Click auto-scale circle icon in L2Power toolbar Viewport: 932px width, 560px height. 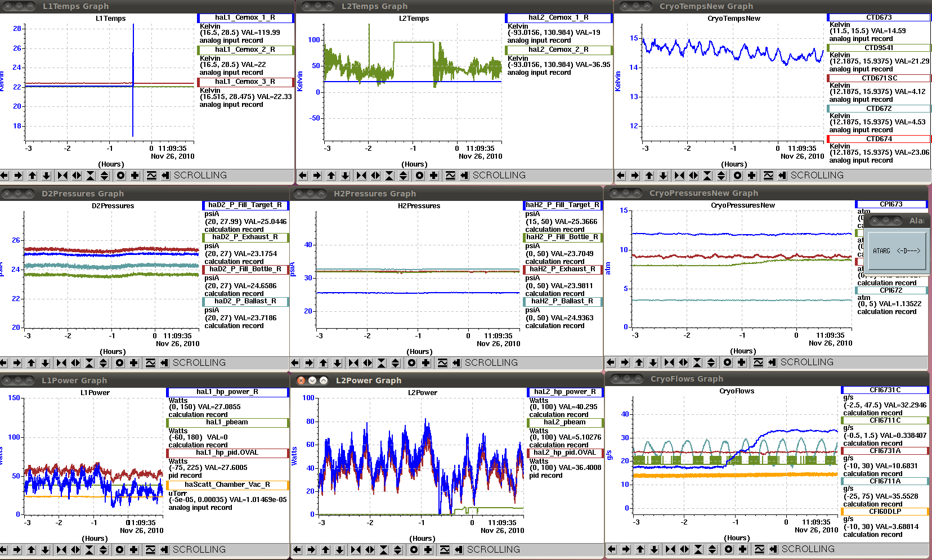[414, 550]
